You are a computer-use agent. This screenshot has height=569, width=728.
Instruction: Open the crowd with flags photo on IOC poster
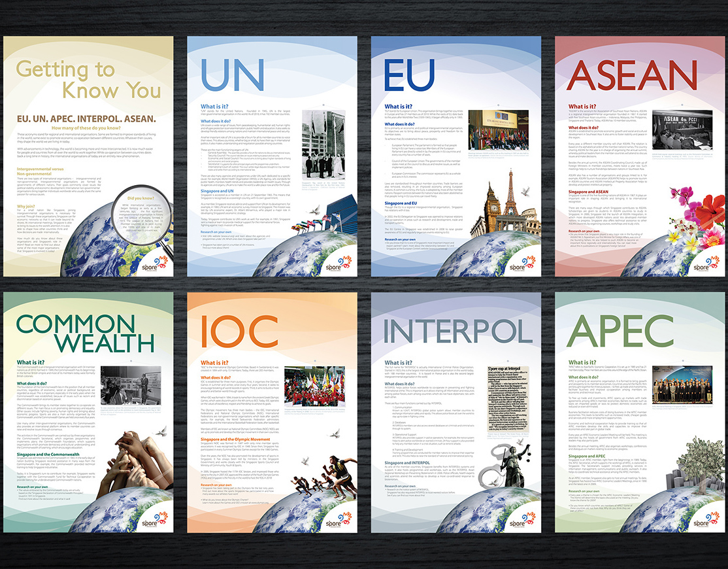tap(314, 386)
